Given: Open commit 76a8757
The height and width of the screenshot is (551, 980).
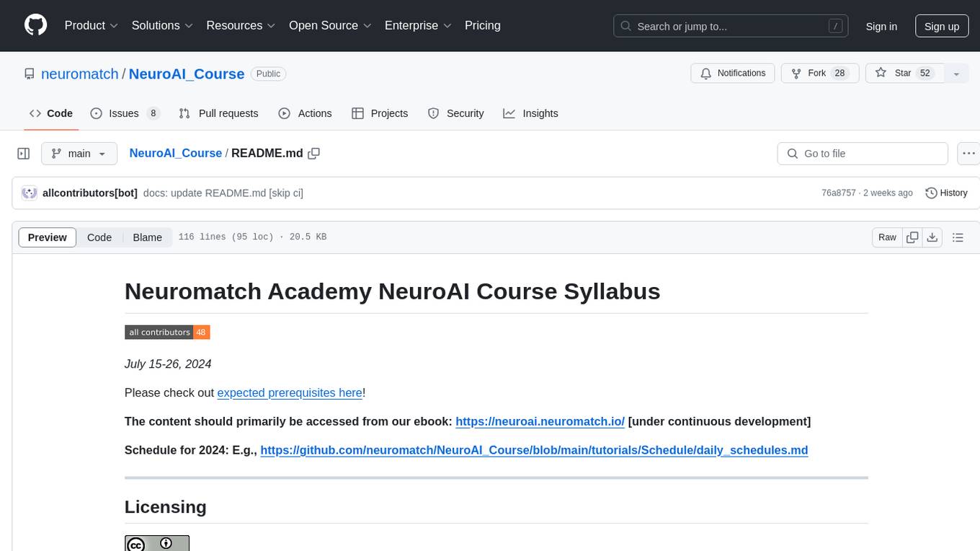Looking at the screenshot, I should tap(839, 193).
